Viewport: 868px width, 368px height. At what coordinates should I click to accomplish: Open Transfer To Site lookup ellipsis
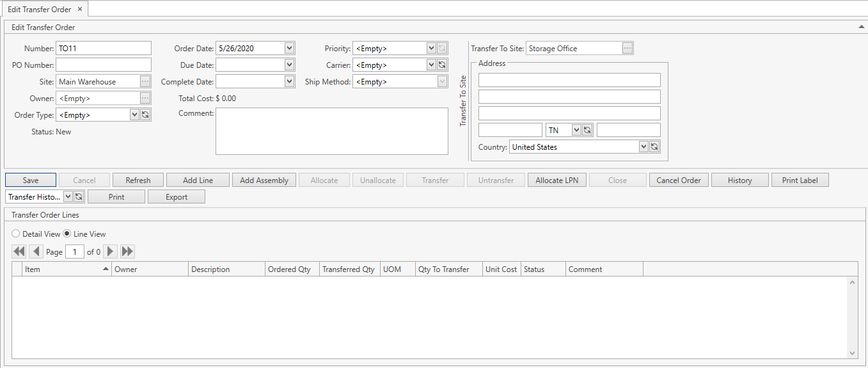[627, 49]
